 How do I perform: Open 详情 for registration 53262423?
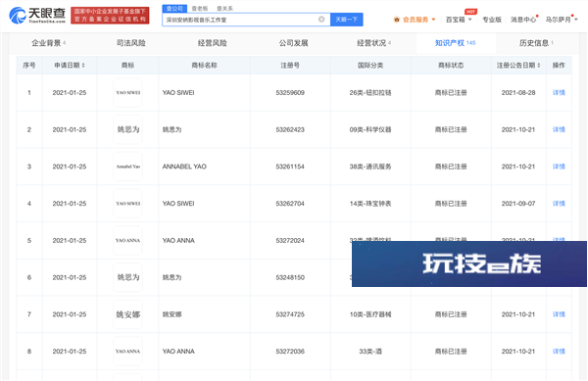click(x=559, y=129)
